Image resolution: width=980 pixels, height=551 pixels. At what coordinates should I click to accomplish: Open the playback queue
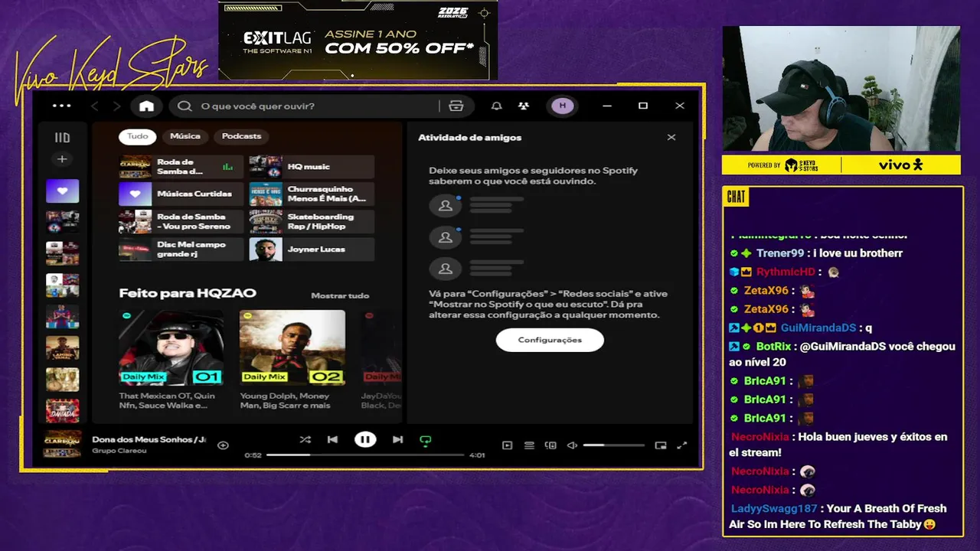coord(529,445)
